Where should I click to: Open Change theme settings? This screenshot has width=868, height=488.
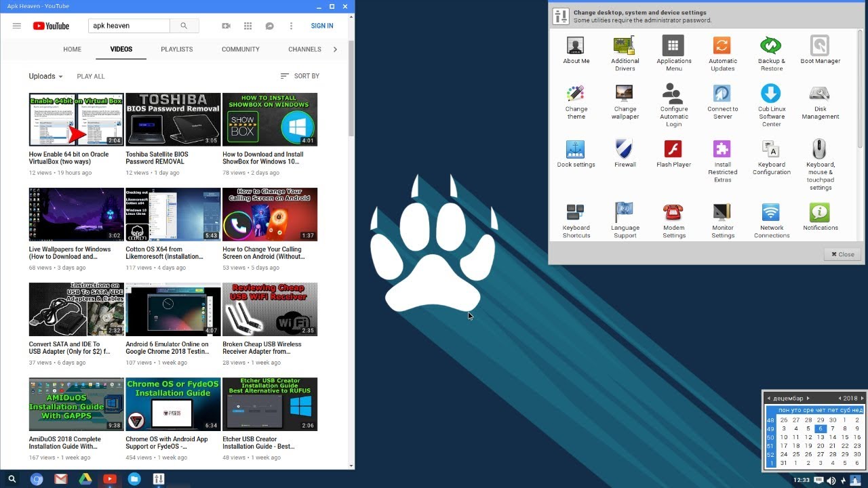coord(576,102)
